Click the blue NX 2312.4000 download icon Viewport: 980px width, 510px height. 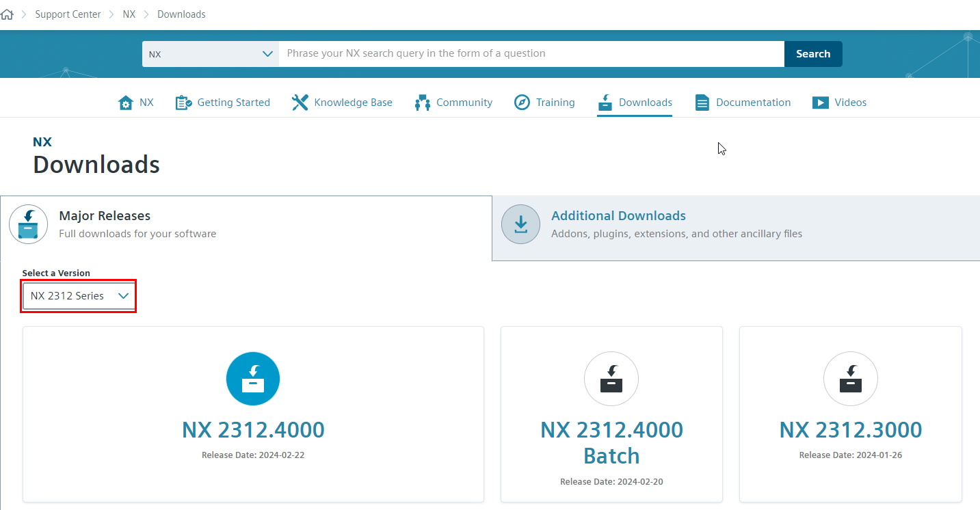tap(253, 379)
